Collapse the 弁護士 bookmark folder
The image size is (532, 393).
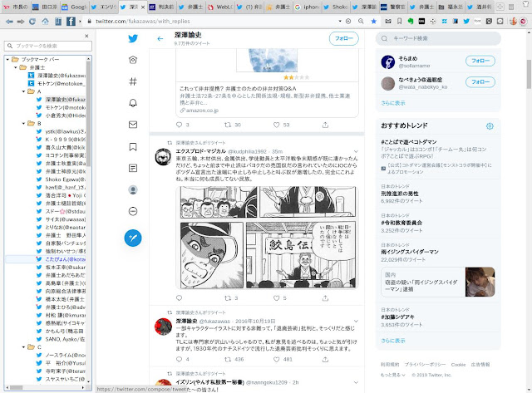[x=15, y=67]
